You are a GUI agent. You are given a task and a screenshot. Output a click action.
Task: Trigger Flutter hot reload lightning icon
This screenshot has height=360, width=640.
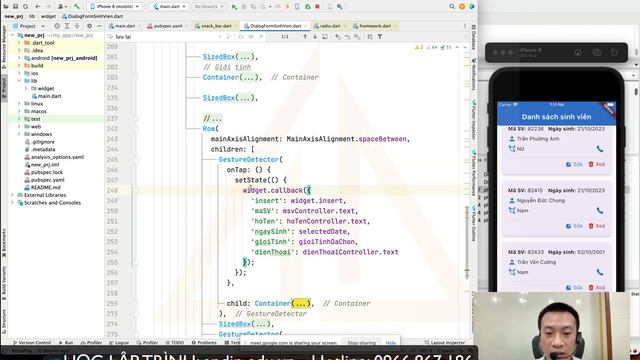pos(287,7)
